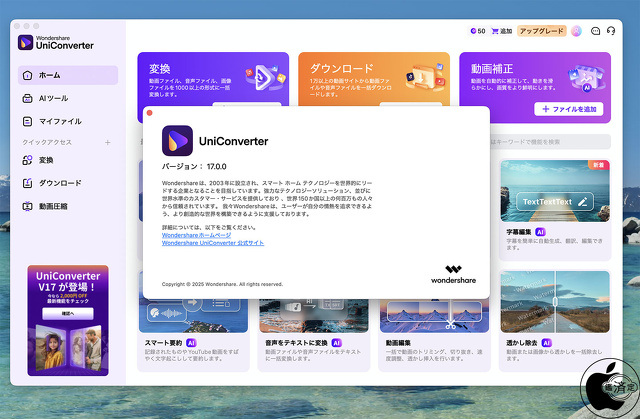Open Wondershare UniConverter 公式サイト link
Image resolution: width=640 pixels, height=419 pixels.
(212, 243)
